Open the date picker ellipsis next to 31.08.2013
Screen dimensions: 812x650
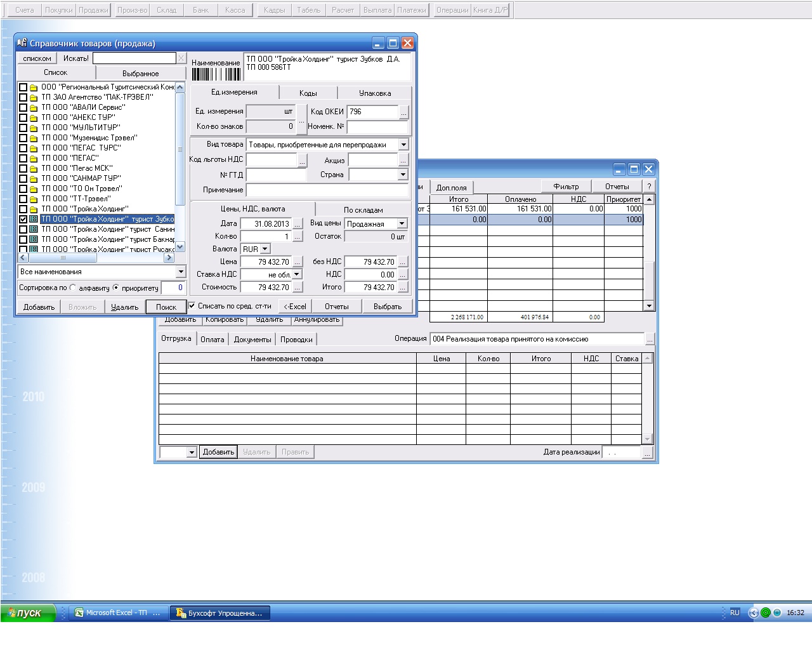[298, 224]
